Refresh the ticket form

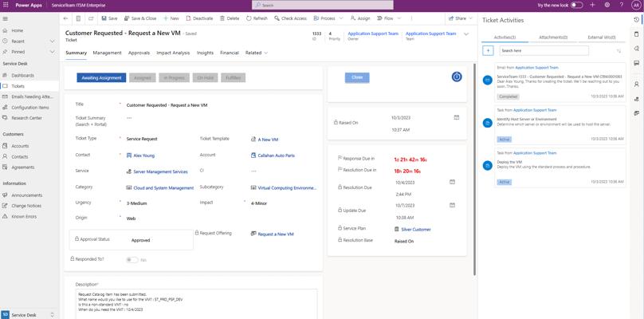click(x=257, y=18)
